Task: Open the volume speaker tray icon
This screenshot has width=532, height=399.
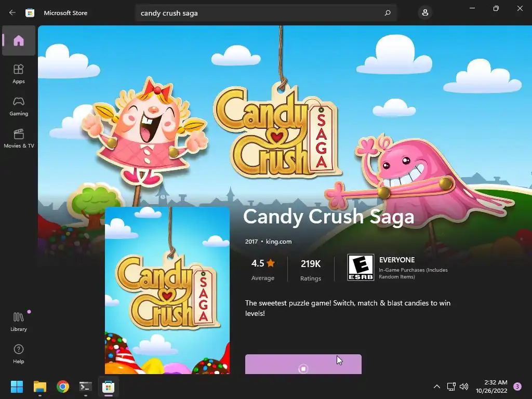Action: click(464, 387)
